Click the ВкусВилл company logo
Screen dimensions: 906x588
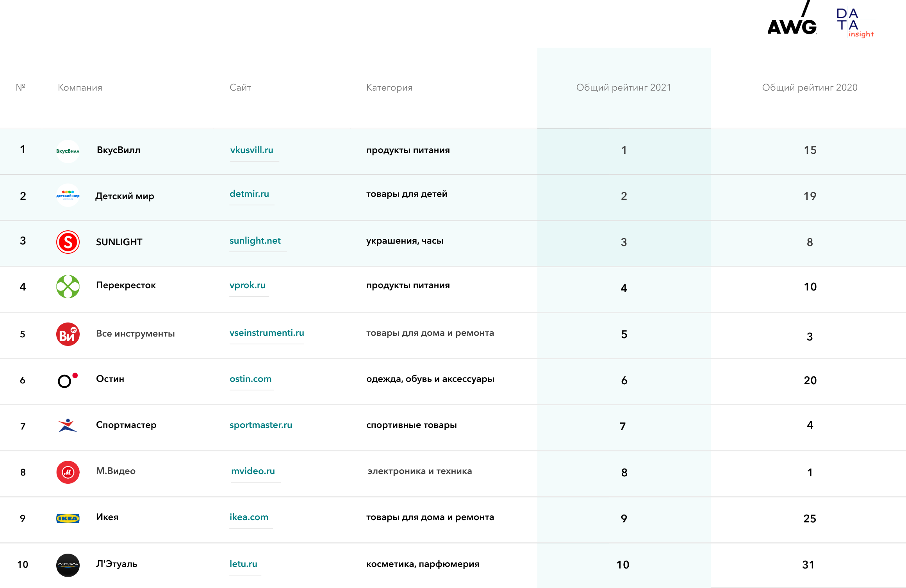pos(68,151)
